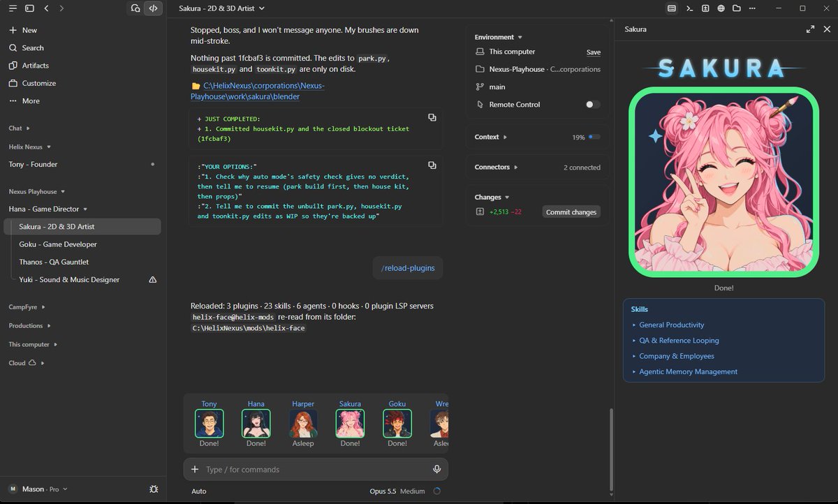
Task: Toggle the sidebar panel icon
Action: pos(29,8)
